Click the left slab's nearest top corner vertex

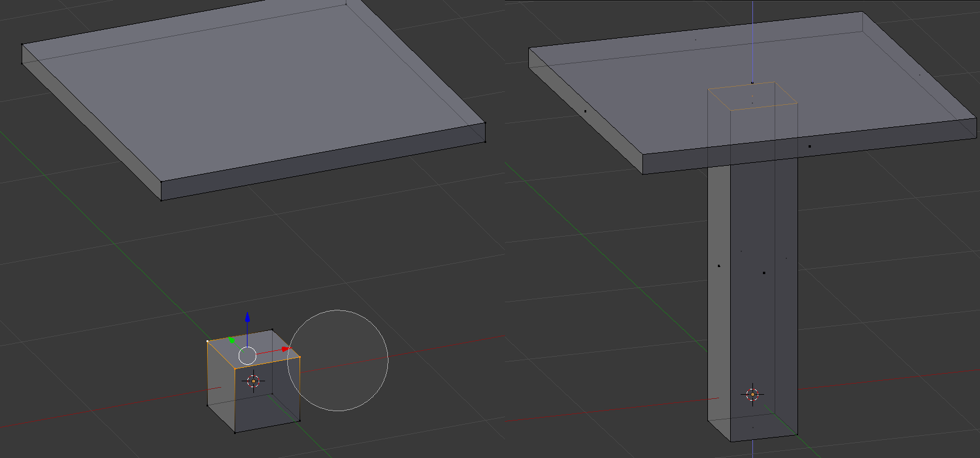pyautogui.click(x=161, y=181)
